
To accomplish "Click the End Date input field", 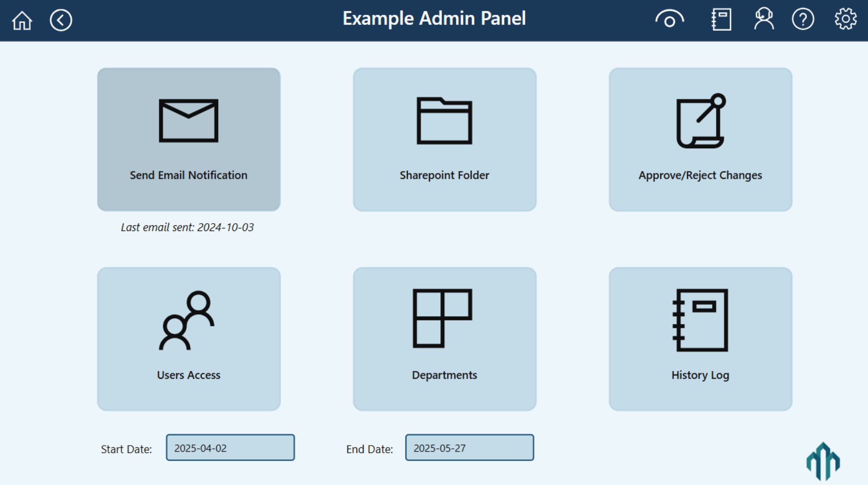I will tap(469, 448).
